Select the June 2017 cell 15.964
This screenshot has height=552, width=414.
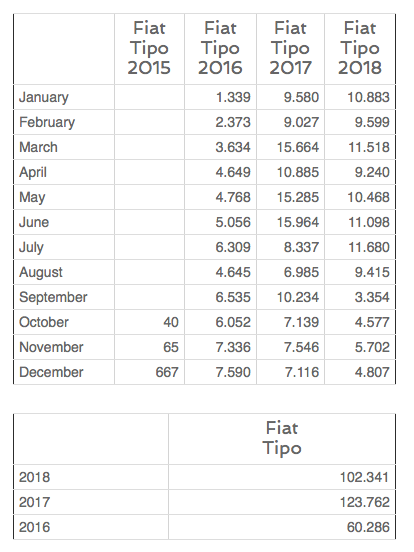(298, 222)
